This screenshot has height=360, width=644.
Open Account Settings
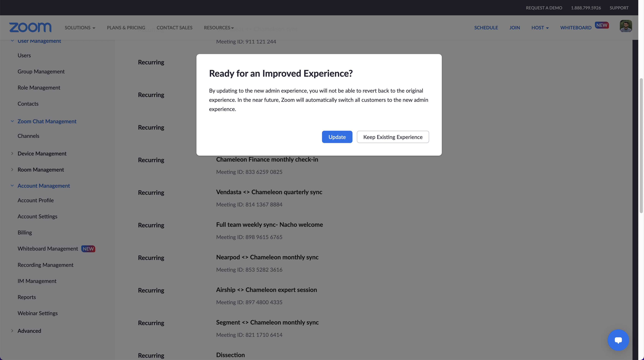tap(37, 216)
